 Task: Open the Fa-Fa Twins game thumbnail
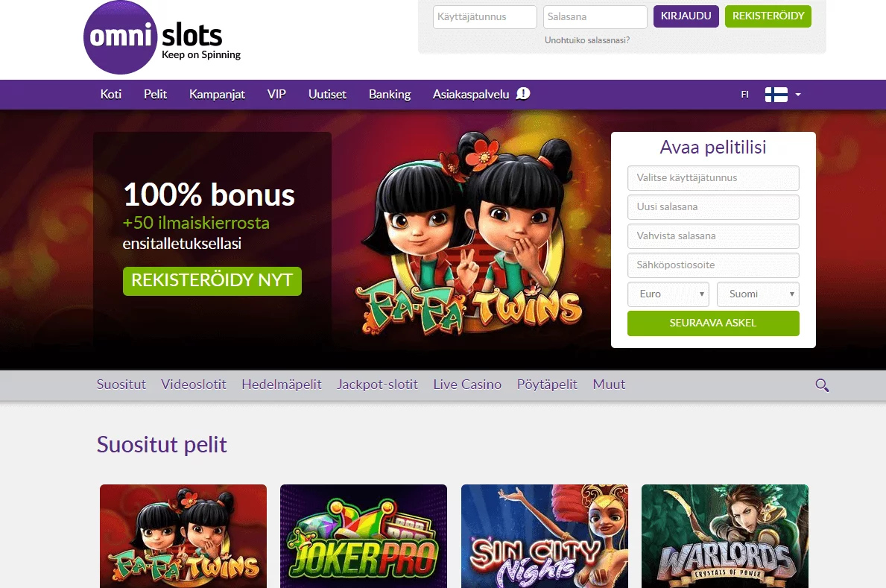183,536
